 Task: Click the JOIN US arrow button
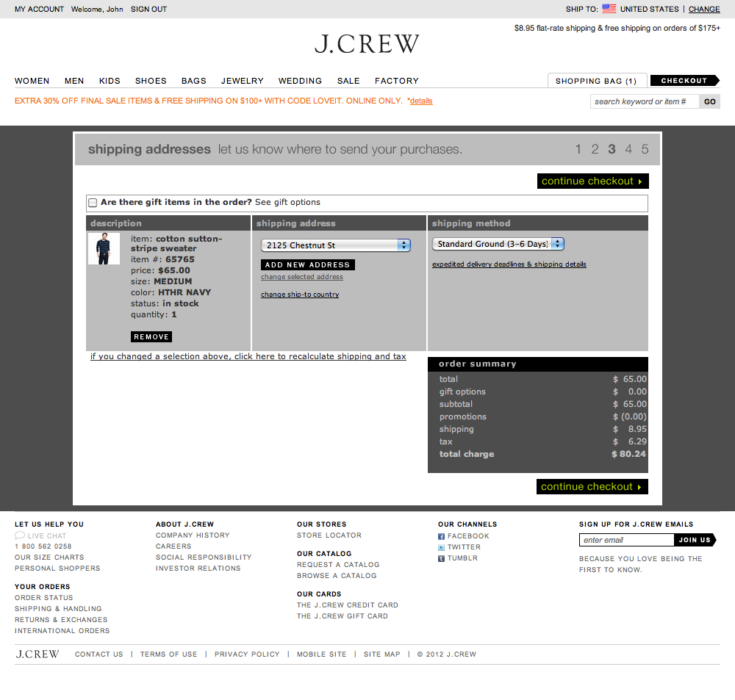point(694,540)
